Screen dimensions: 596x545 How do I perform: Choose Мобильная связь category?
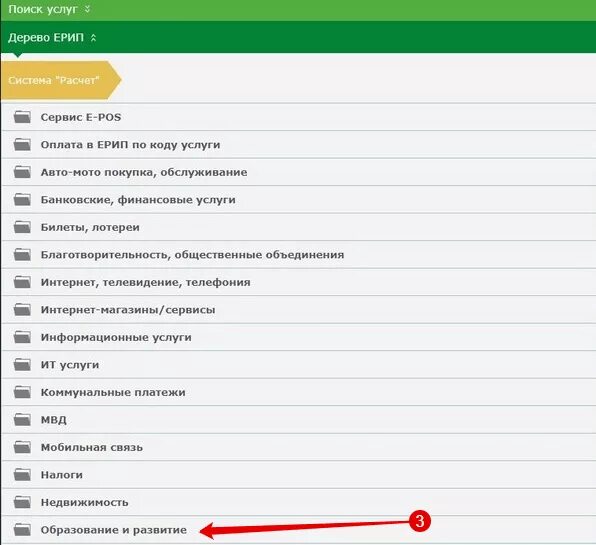pos(92,447)
